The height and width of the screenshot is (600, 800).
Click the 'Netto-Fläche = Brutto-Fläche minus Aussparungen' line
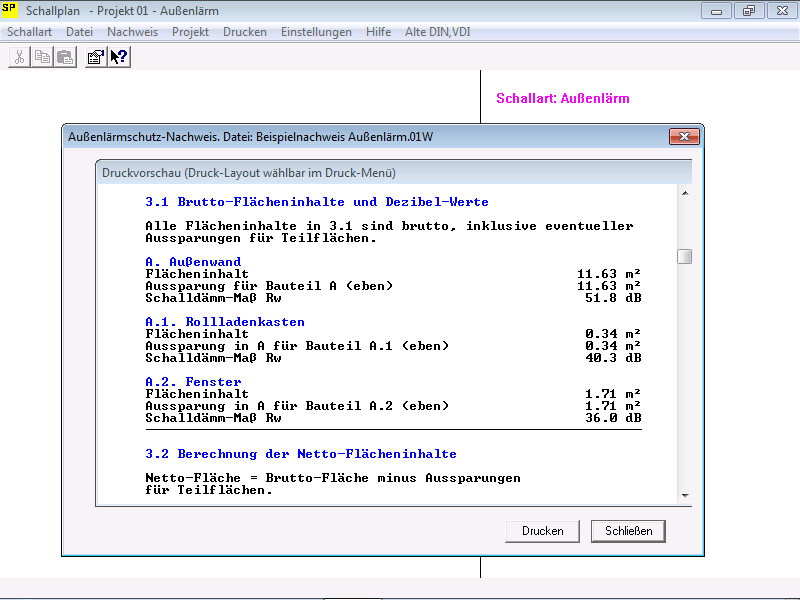click(x=333, y=478)
